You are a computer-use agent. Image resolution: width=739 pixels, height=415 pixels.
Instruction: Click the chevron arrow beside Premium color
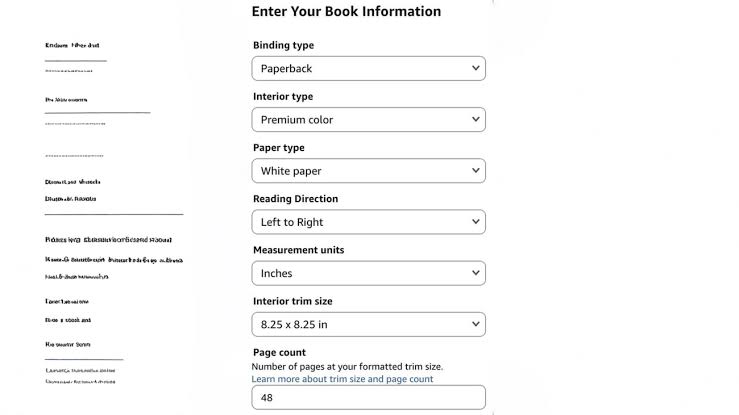click(476, 119)
